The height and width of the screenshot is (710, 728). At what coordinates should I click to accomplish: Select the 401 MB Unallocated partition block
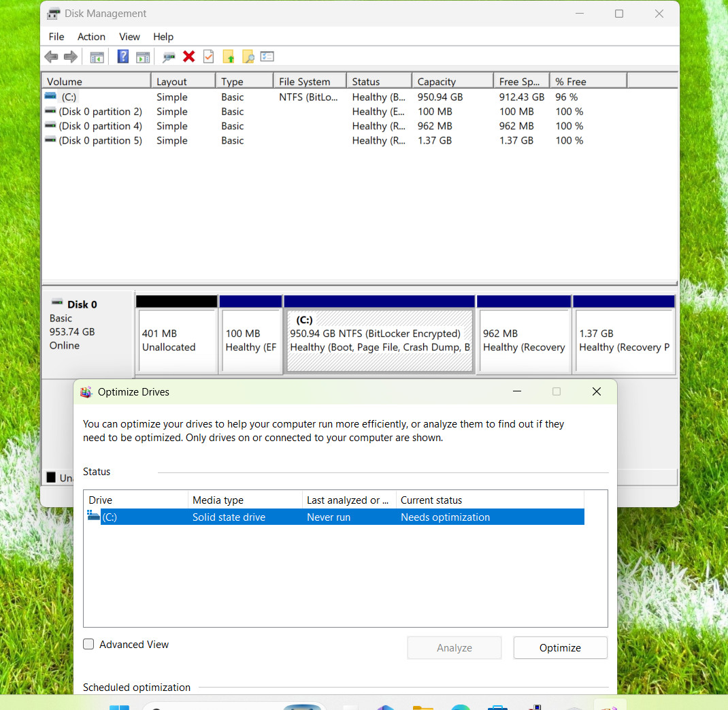[x=176, y=340]
